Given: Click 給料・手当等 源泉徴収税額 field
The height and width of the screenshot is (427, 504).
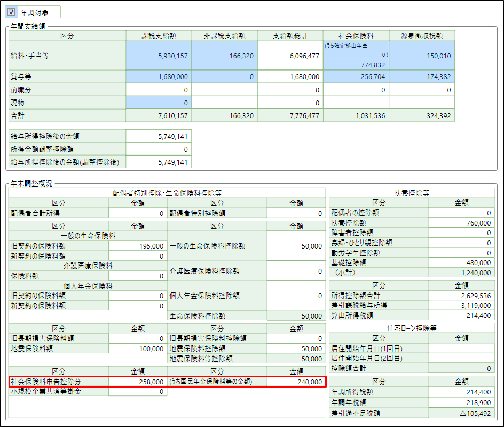Looking at the screenshot, I should pyautogui.click(x=421, y=56).
